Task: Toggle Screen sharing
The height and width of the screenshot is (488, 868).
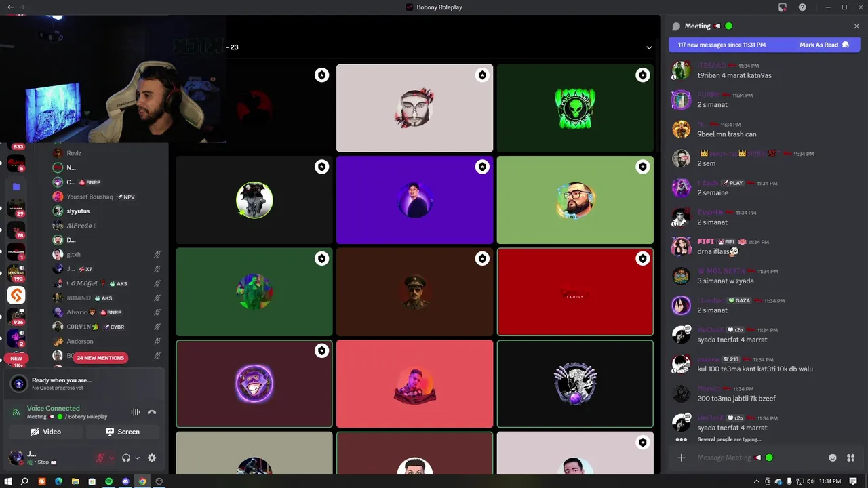Action: [122, 432]
